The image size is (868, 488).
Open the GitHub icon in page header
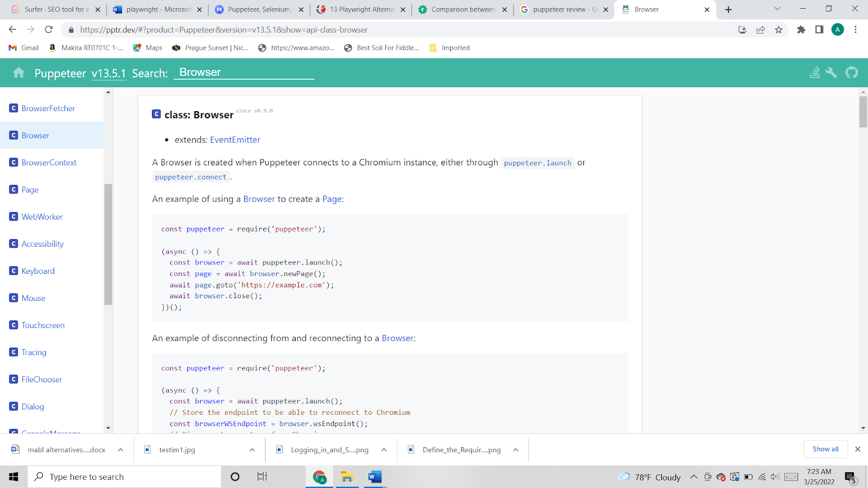click(852, 73)
